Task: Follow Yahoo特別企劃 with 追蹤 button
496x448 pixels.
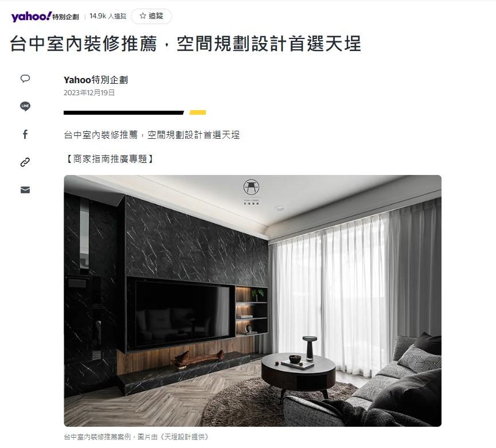Action: coord(151,16)
